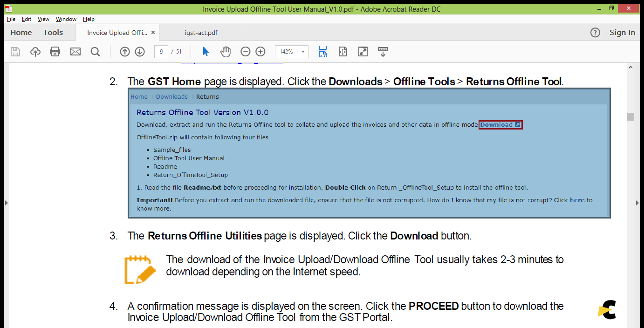
Task: Open the Help question mark icon
Action: pos(595,33)
